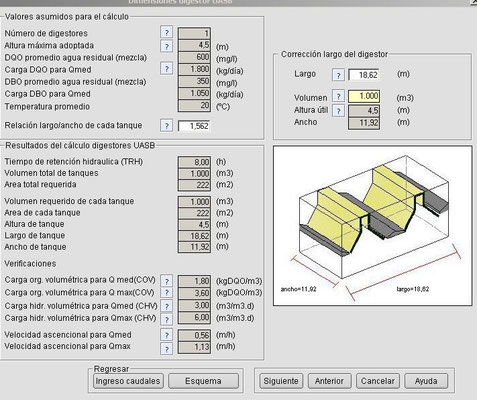Go to next step with Siguiente
Screen dimensions: 477x400
[281, 381]
